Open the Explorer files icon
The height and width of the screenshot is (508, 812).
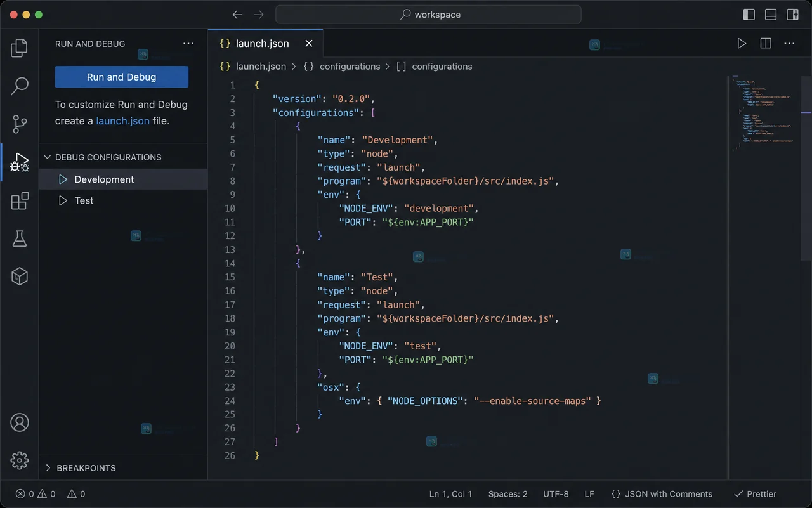[x=20, y=48]
